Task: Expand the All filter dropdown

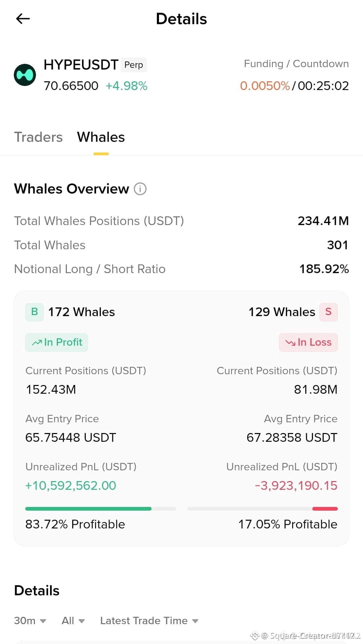Action: click(73, 620)
